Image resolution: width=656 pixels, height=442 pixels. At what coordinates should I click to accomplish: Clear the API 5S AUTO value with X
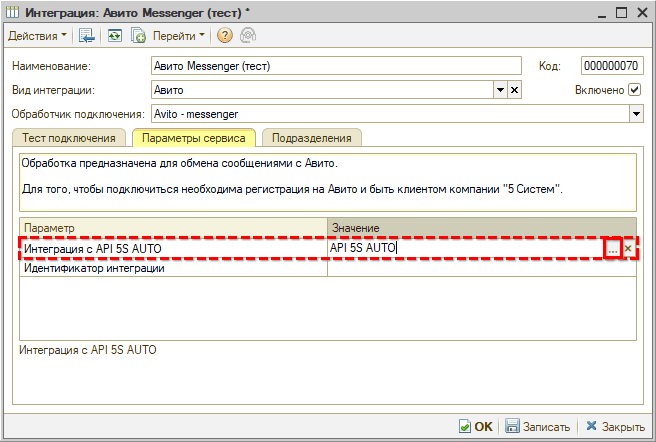coord(628,249)
